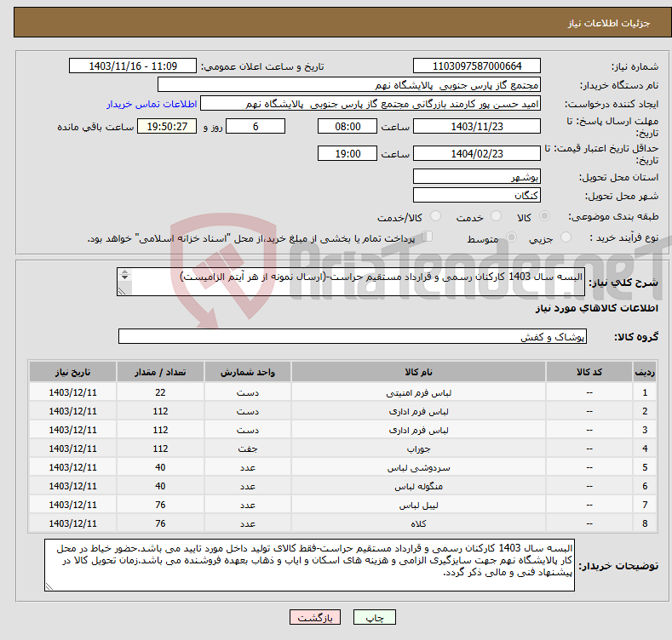Screen dimensions: 672x640
Task: Select لباس فرم اداری in row 2
Action: tap(418, 412)
